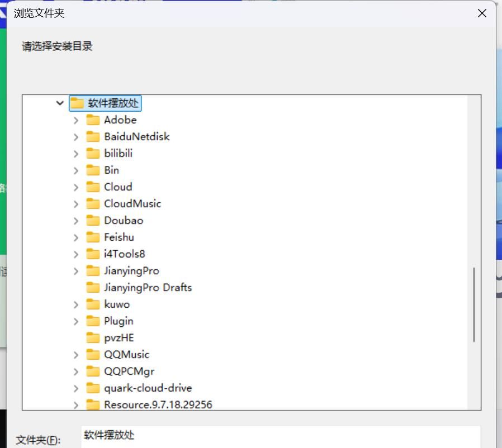Select the bilibili folder name
This screenshot has width=502, height=448.
[118, 153]
